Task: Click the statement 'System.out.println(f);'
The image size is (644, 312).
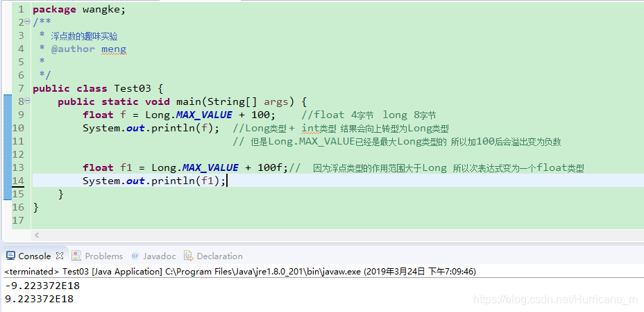Action: pos(151,128)
